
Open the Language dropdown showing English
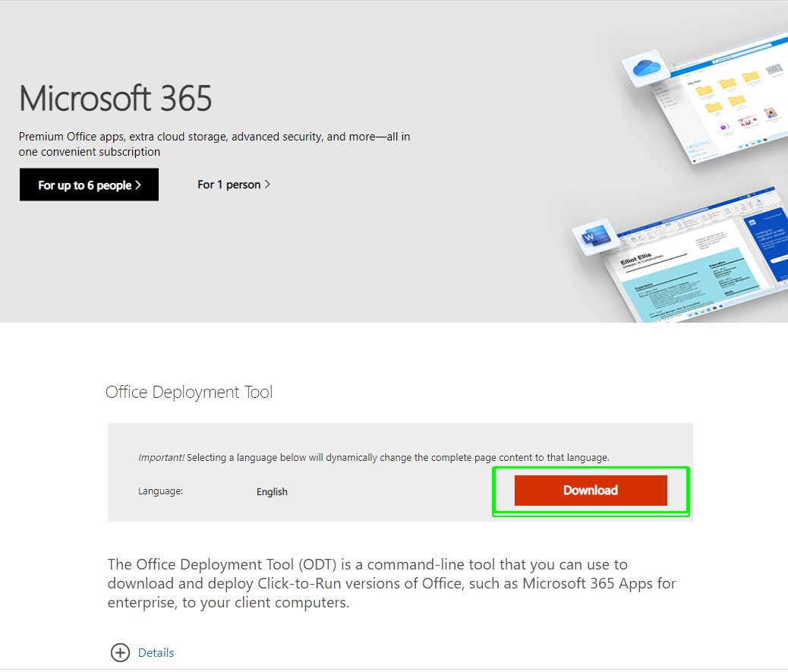[272, 491]
